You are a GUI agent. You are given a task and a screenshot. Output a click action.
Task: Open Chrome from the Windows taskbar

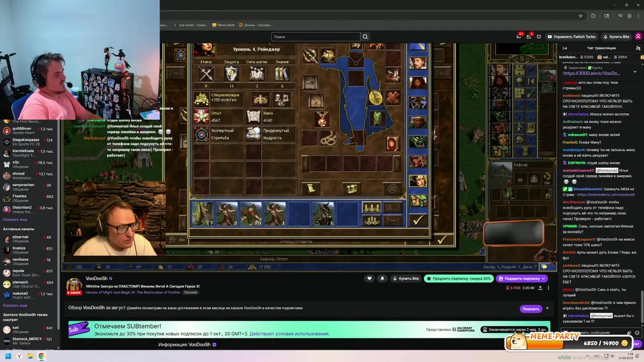[41, 356]
